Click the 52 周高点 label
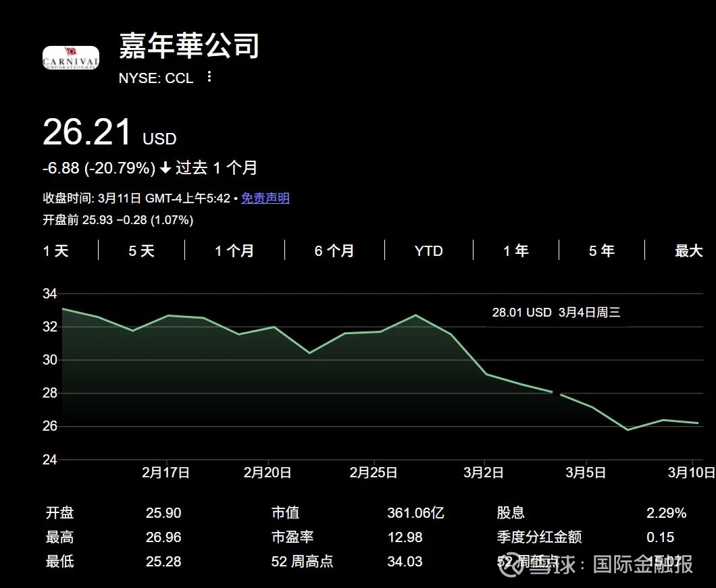 (x=303, y=561)
